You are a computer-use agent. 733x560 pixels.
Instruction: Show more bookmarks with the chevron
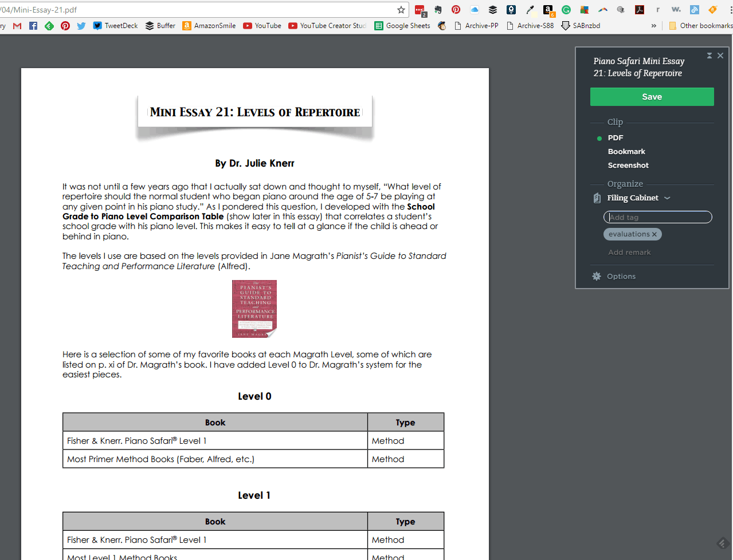(x=654, y=26)
